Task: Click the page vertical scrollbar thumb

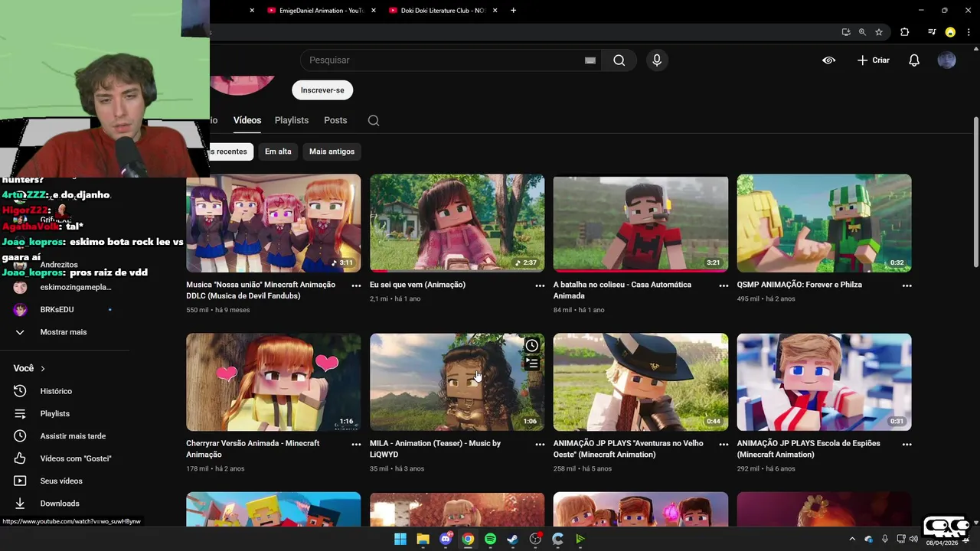Action: pos(975,191)
